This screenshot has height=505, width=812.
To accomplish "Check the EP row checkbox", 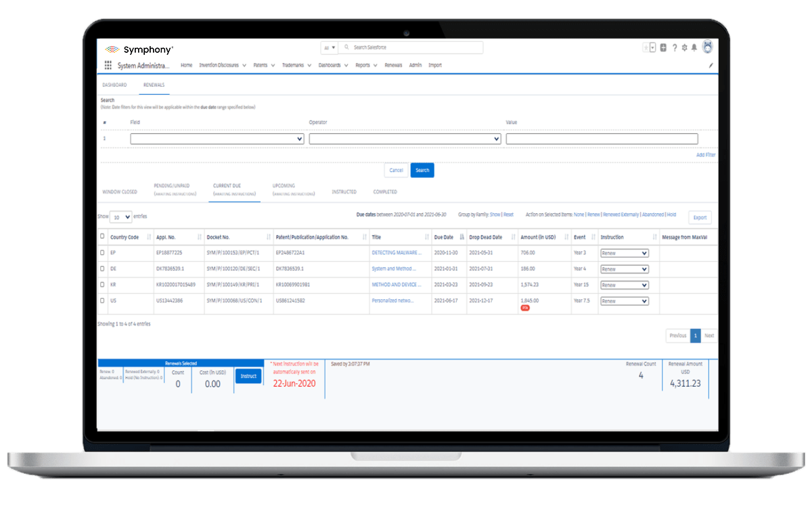I will pos(102,252).
